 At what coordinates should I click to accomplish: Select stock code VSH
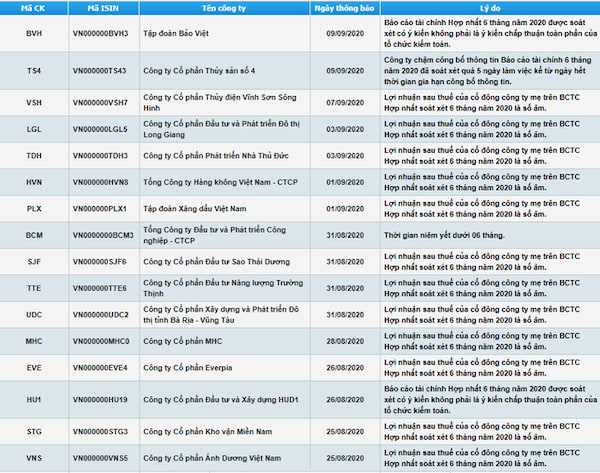34,103
